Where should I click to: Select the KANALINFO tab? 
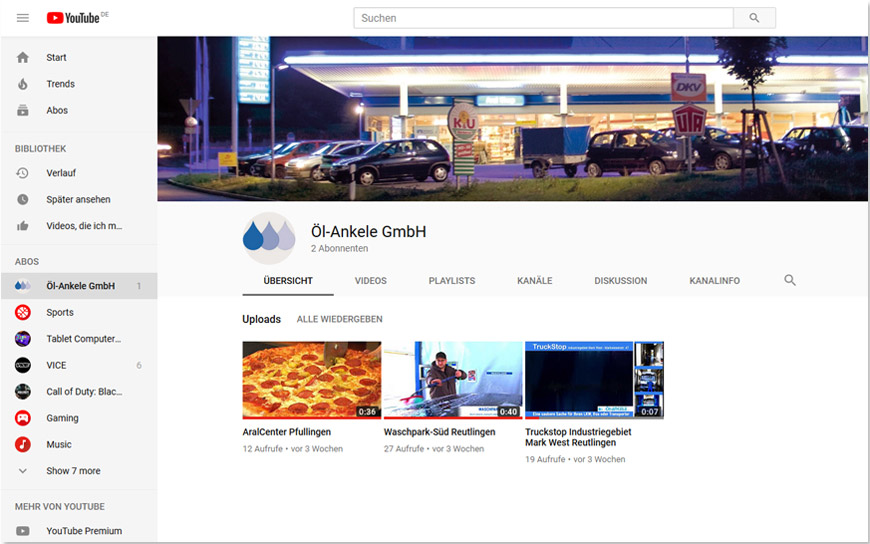pos(714,281)
